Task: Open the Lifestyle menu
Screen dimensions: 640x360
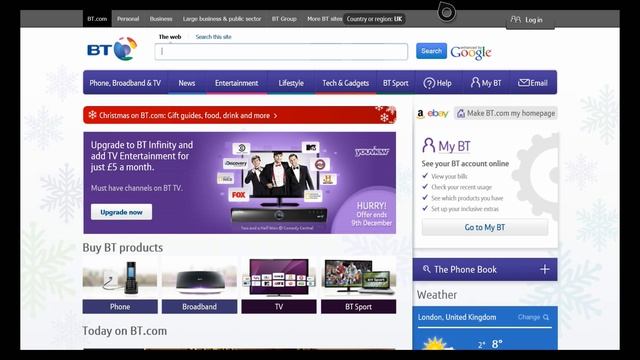Action: (291, 83)
